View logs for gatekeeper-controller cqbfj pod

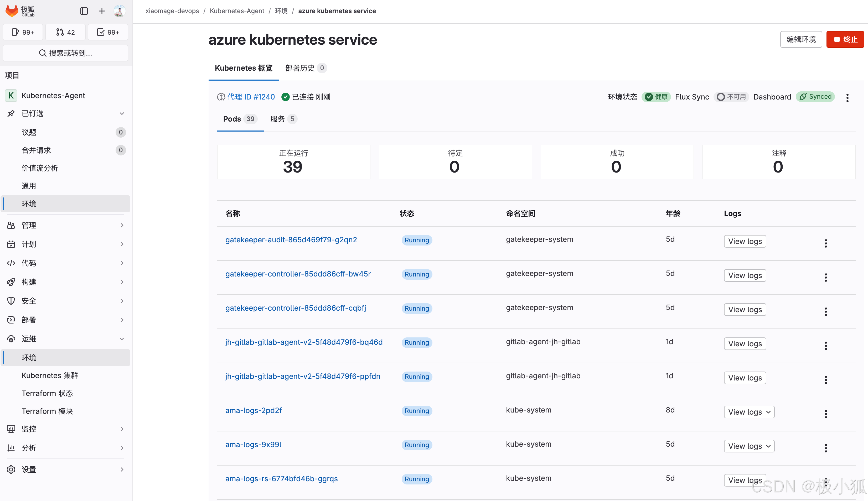click(745, 309)
